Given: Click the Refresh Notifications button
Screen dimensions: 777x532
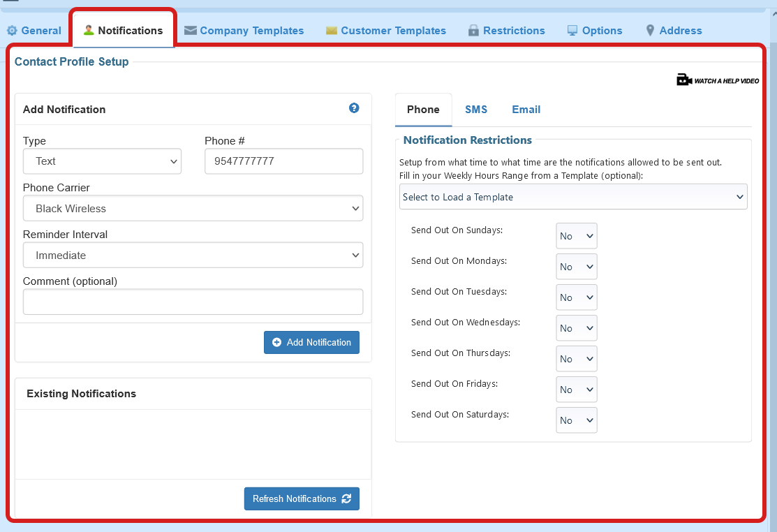Looking at the screenshot, I should coord(302,499).
